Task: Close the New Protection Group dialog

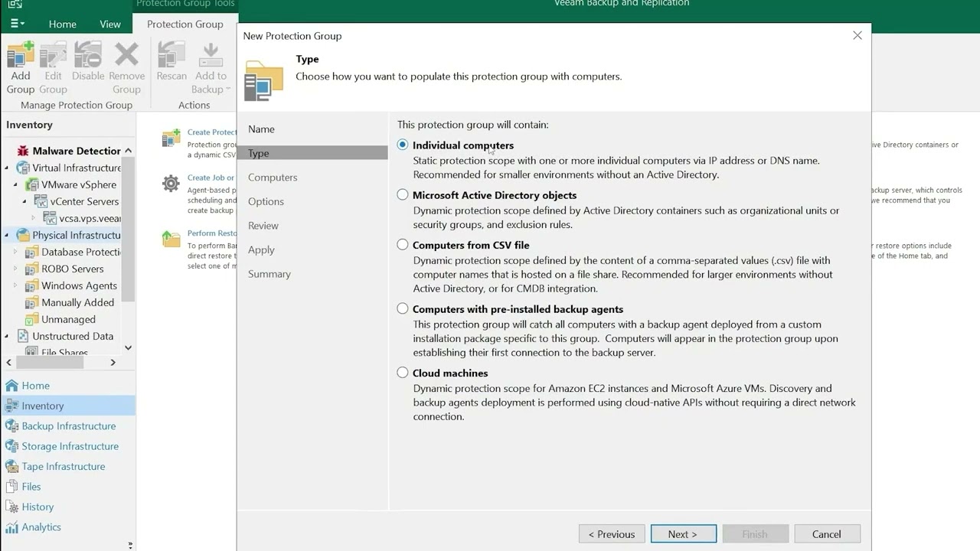Action: [857, 35]
